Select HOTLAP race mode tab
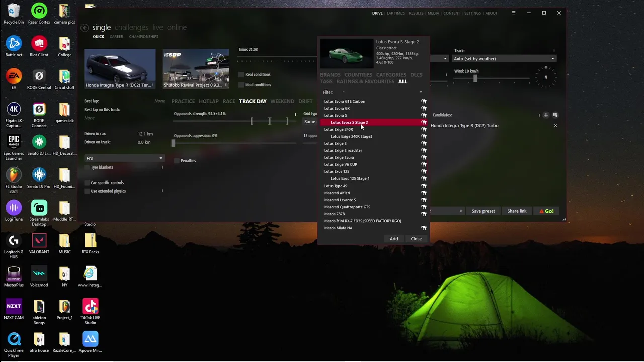Viewport: 644px width, 362px height. click(209, 101)
